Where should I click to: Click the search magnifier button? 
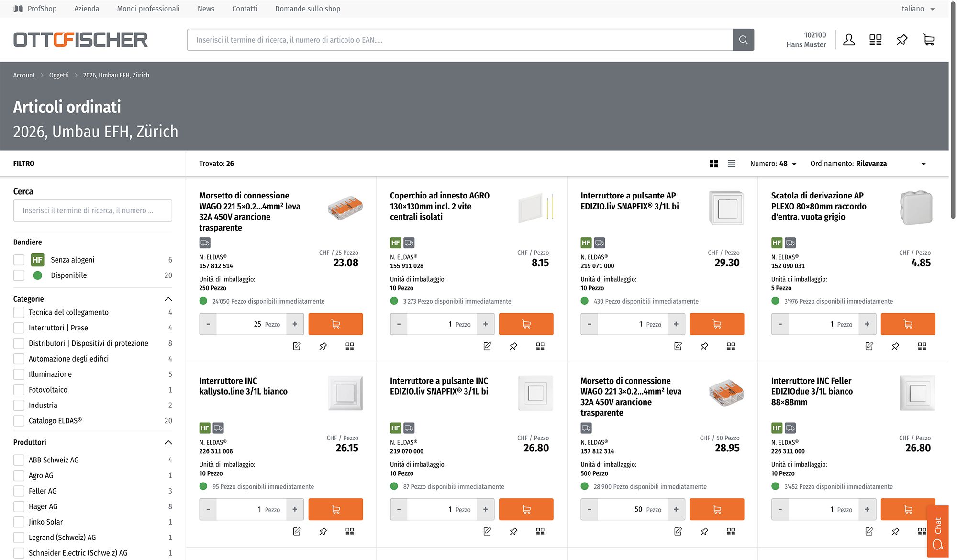[743, 40]
